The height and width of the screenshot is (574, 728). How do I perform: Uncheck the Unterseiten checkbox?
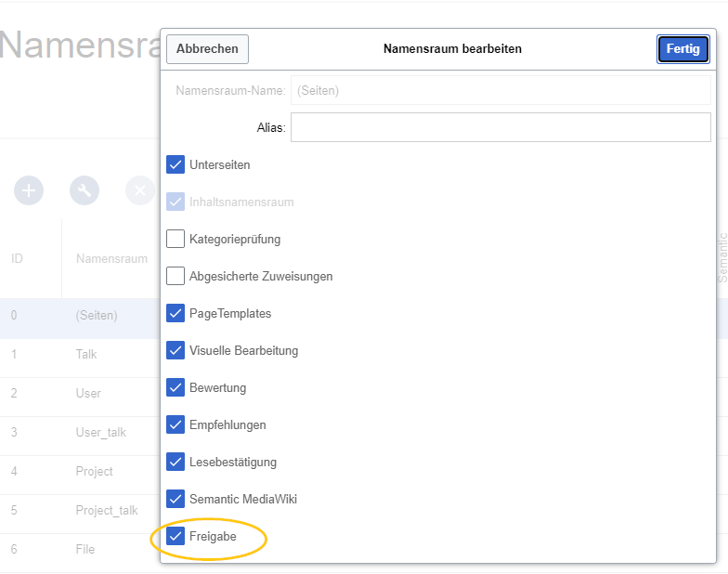point(175,164)
